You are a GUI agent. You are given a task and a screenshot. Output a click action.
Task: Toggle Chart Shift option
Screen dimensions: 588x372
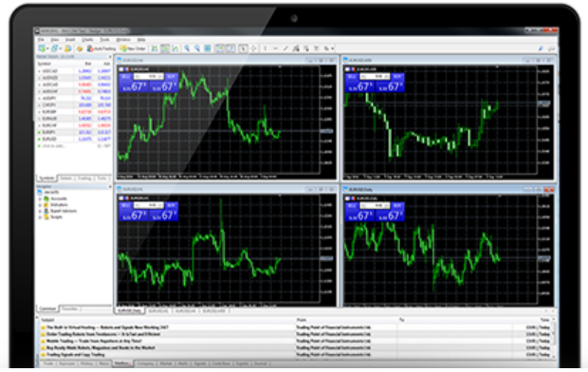pyautogui.click(x=230, y=48)
